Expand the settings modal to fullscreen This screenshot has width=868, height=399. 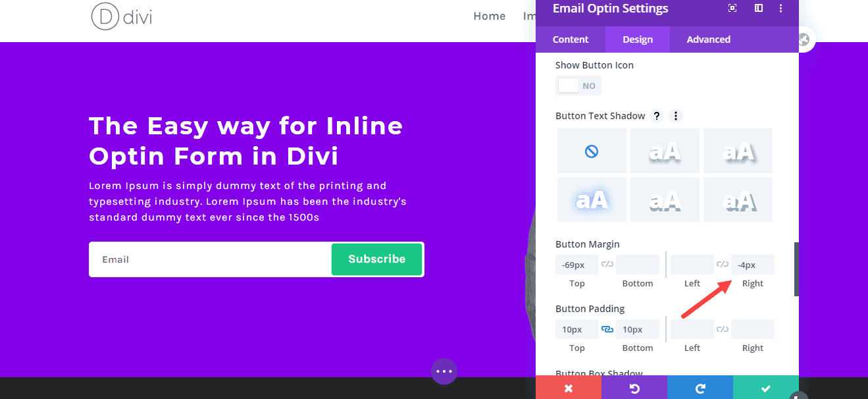pos(732,9)
